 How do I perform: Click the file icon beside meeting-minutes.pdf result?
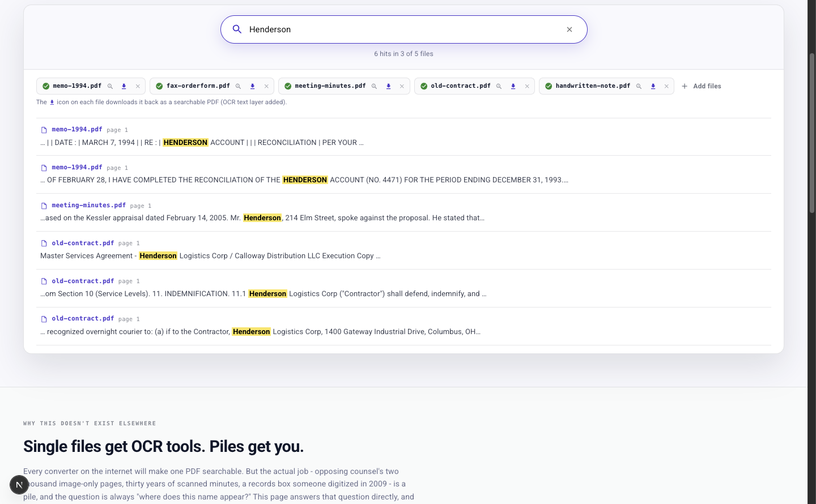pos(44,206)
